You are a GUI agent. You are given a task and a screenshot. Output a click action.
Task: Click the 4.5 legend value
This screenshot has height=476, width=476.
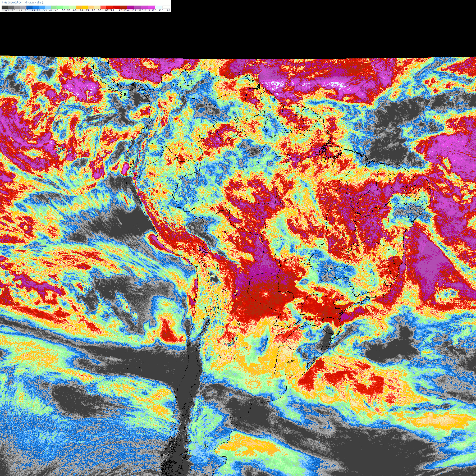[x=57, y=10]
